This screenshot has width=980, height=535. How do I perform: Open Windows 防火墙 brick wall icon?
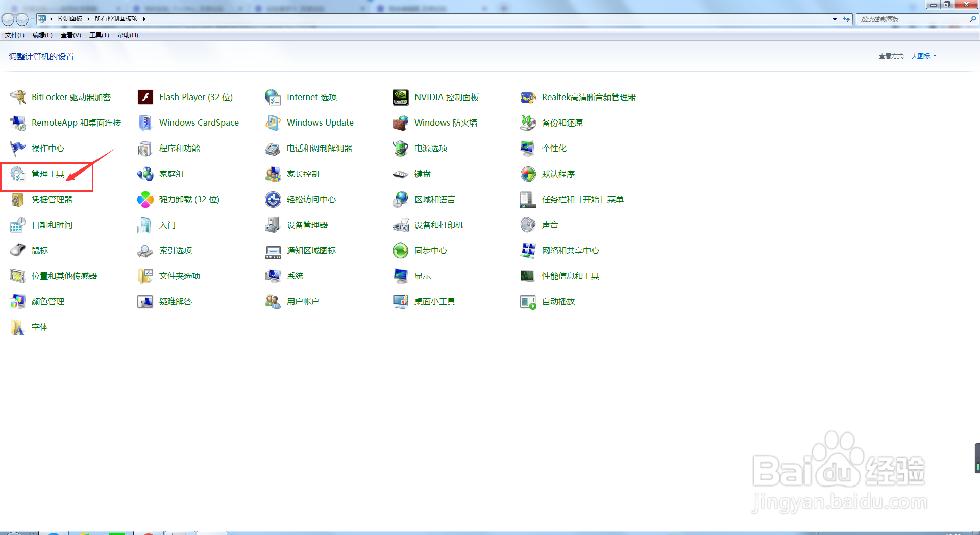401,123
